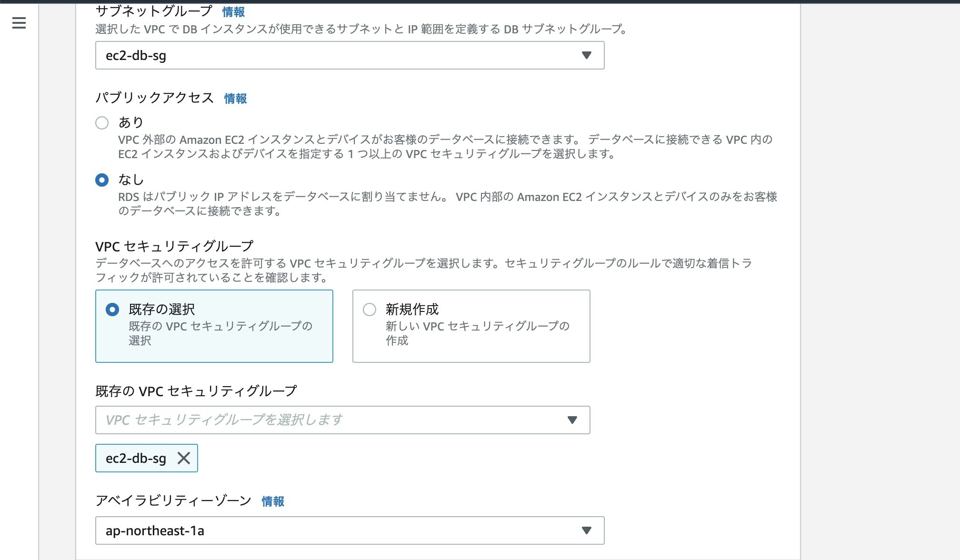Click the selected ec2-db-sg chip
This screenshot has height=560, width=960.
(135, 458)
